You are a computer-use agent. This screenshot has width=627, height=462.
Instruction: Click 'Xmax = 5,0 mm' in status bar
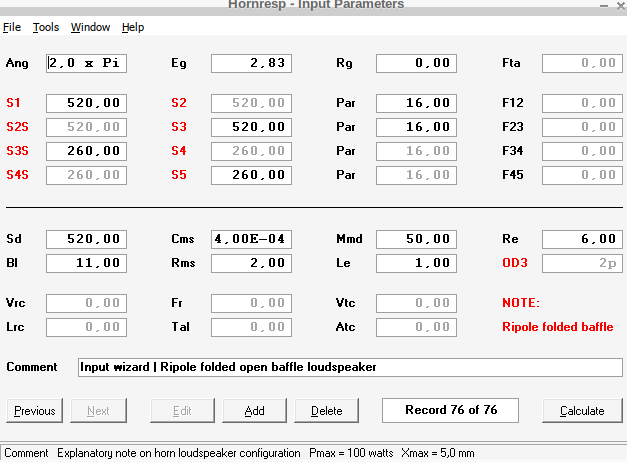coord(438,453)
